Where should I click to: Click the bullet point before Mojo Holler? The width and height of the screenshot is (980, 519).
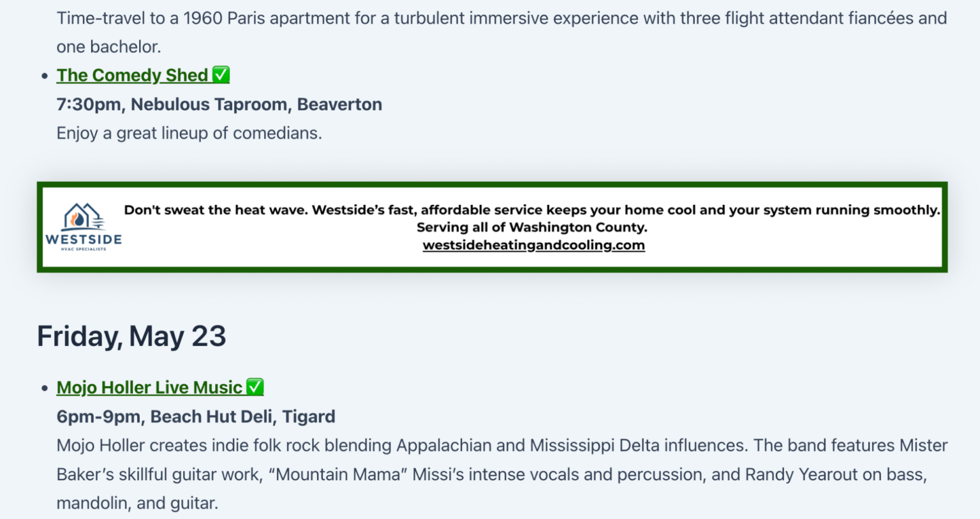pos(44,388)
